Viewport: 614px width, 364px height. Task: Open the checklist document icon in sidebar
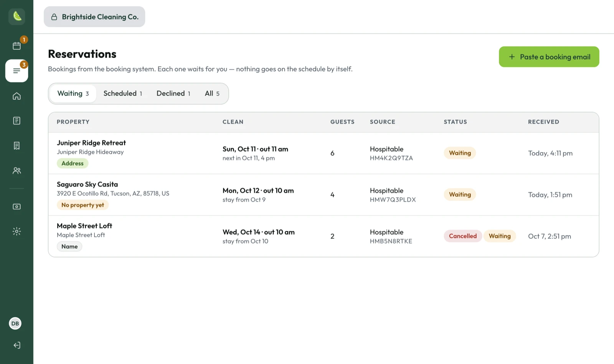(x=17, y=120)
